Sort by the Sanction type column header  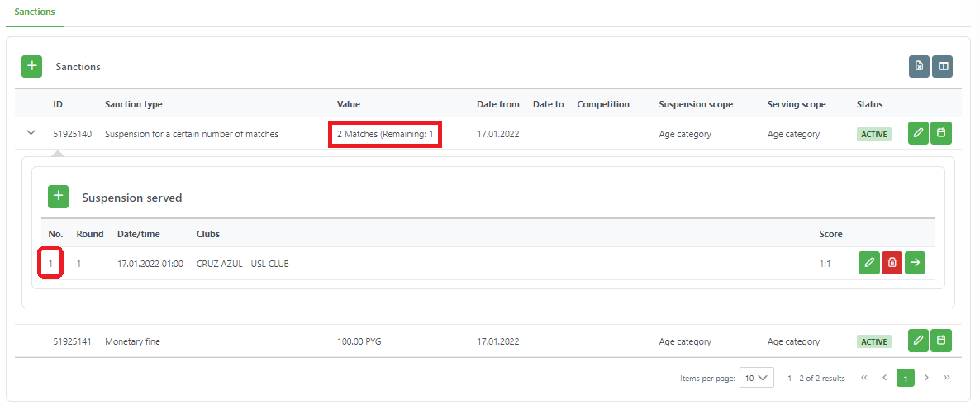tap(133, 104)
